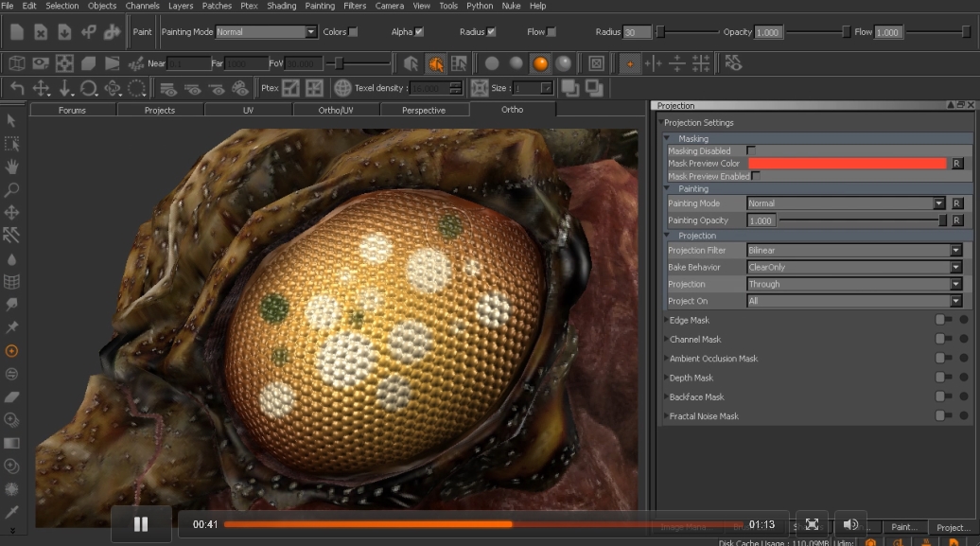Image resolution: width=980 pixels, height=546 pixels.
Task: Mute the video with the speaker icon
Action: point(850,524)
